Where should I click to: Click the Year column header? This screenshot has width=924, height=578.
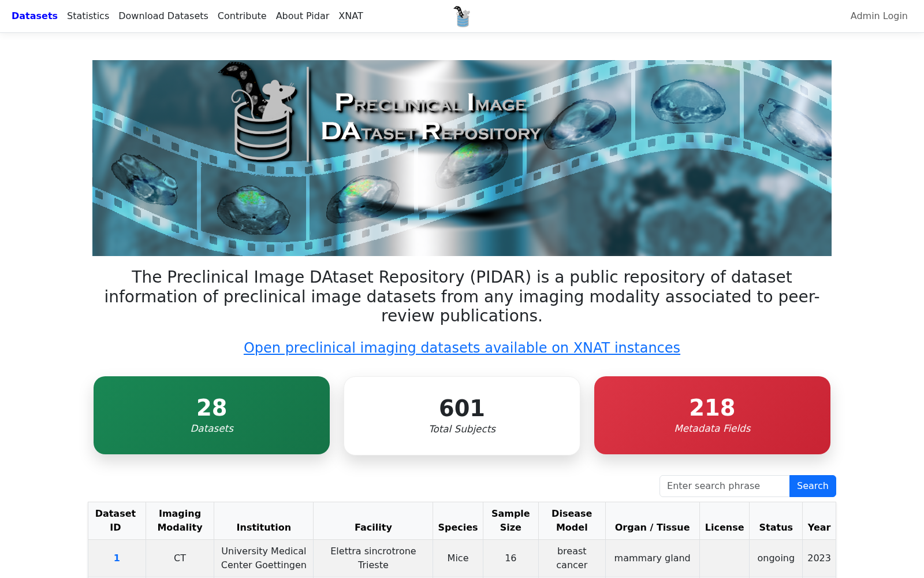click(x=819, y=520)
